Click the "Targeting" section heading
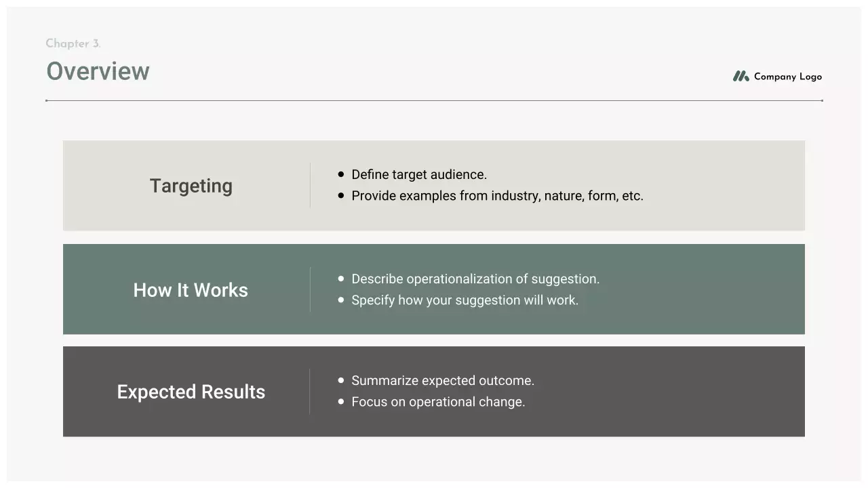The height and width of the screenshot is (488, 868). pos(191,186)
